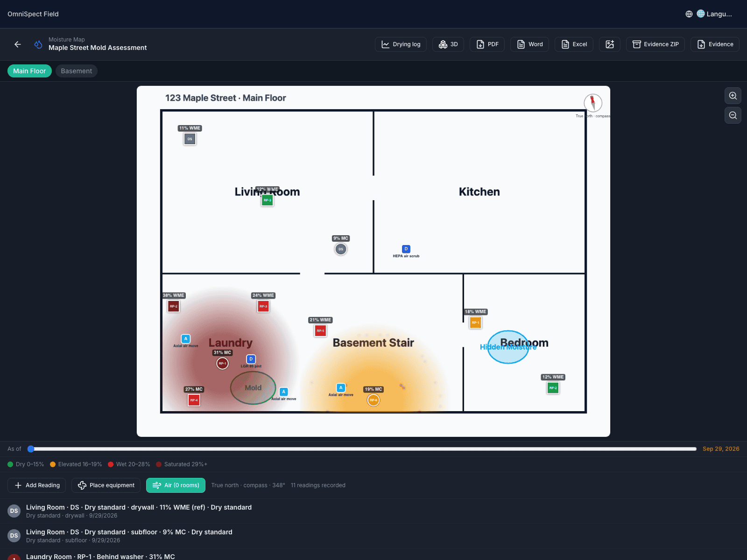Open the Living Room subfloor 9% MC reading
This screenshot has height=560, width=747.
(x=373, y=536)
